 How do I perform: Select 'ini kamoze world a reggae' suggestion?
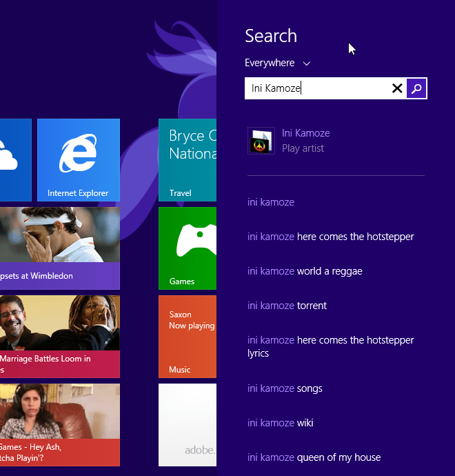(305, 271)
